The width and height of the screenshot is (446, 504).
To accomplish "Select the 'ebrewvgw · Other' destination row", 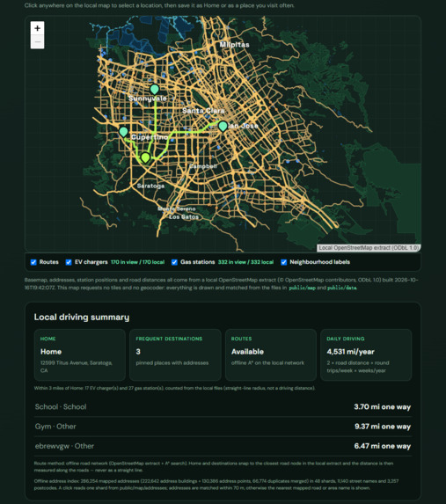I will (x=223, y=446).
